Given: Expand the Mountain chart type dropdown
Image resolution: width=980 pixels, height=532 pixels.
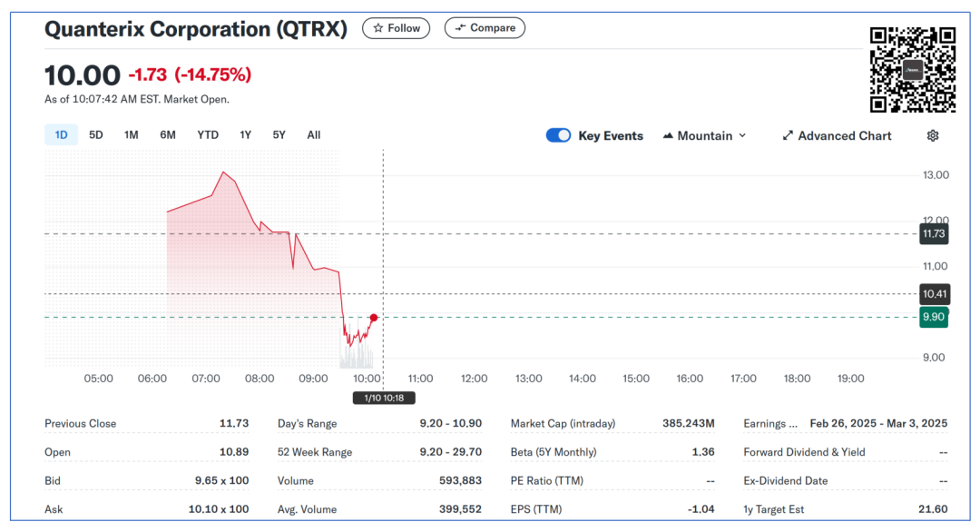Looking at the screenshot, I should [705, 135].
